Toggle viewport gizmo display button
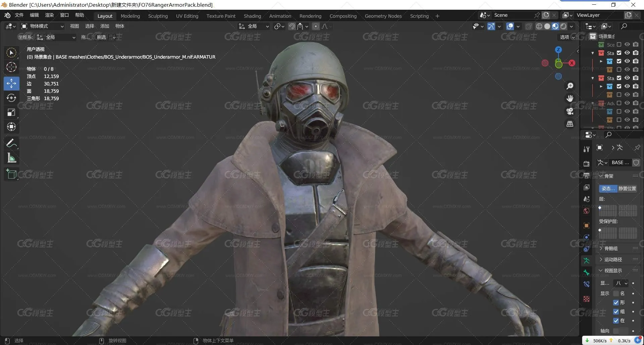This screenshot has width=644, height=345. tap(491, 26)
